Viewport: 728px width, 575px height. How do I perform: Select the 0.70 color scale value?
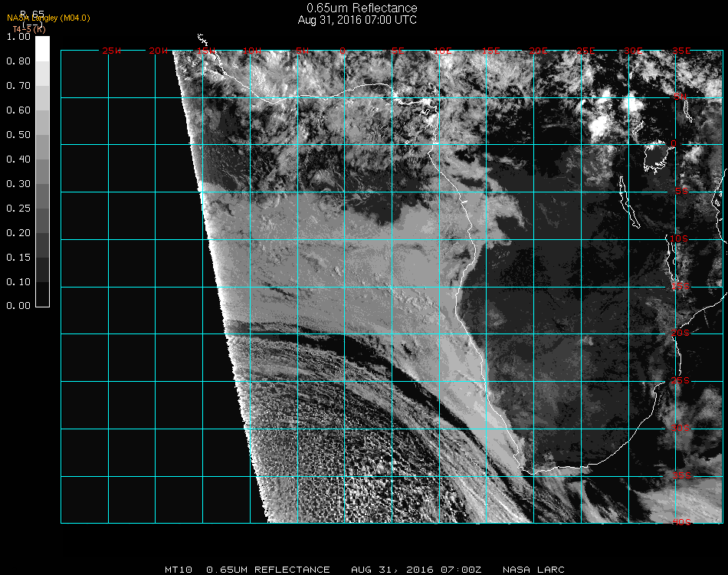point(18,85)
